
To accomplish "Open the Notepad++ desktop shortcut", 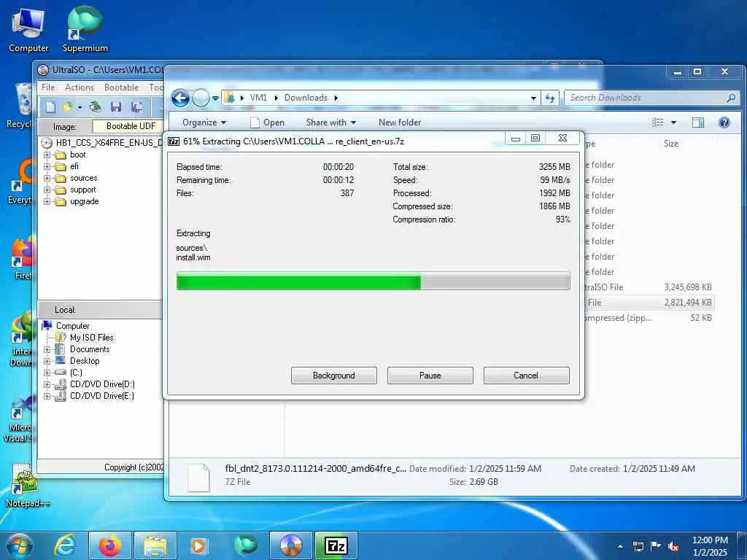I will [27, 485].
